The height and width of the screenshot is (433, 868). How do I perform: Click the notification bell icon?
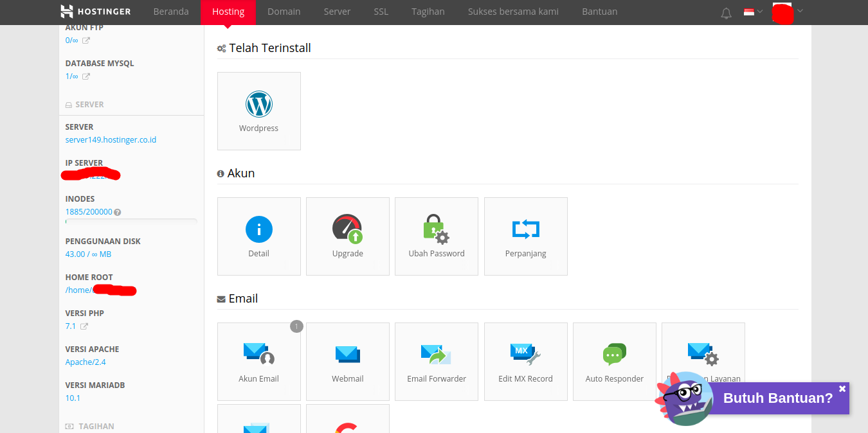727,13
